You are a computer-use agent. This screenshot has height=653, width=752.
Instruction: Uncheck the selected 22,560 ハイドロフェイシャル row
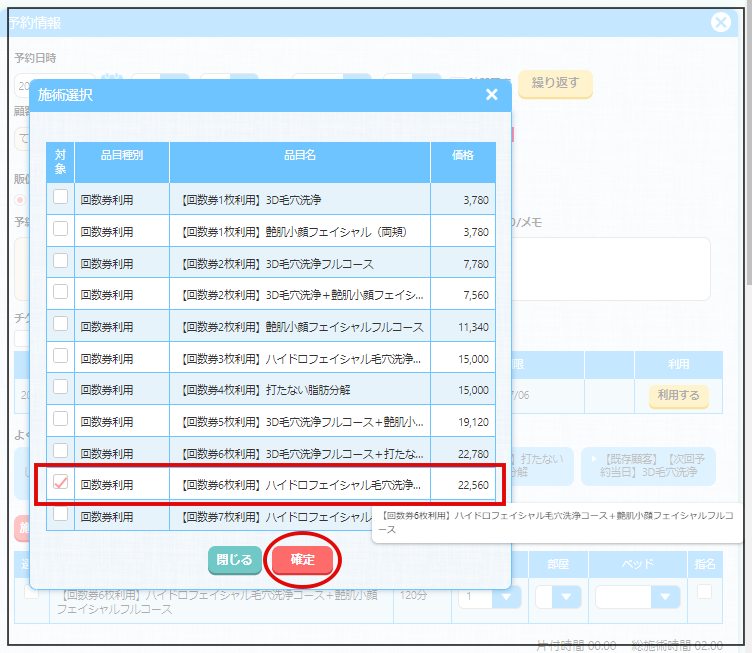pyautogui.click(x=61, y=484)
